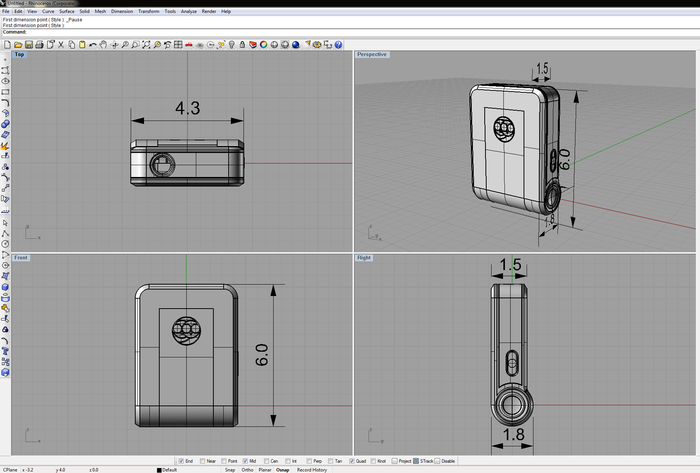The height and width of the screenshot is (473, 700).
Task: Open the File menu
Action: click(6, 12)
